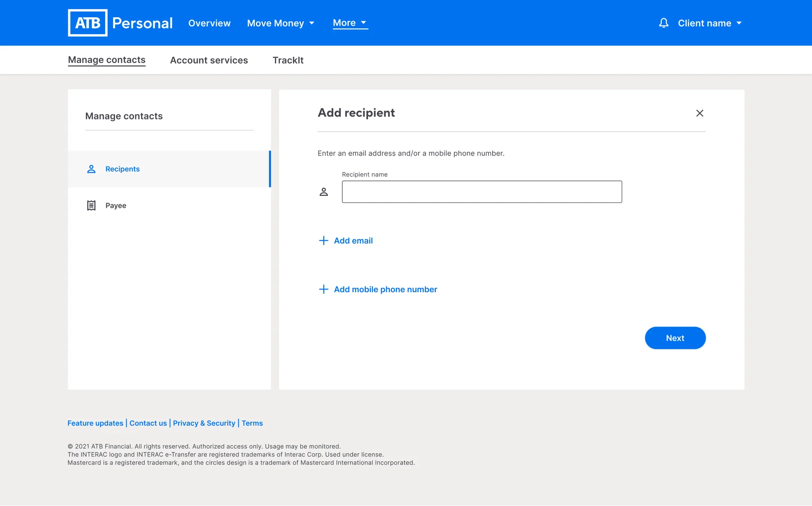Open notifications bell icon
This screenshot has height=506, width=812.
click(664, 23)
